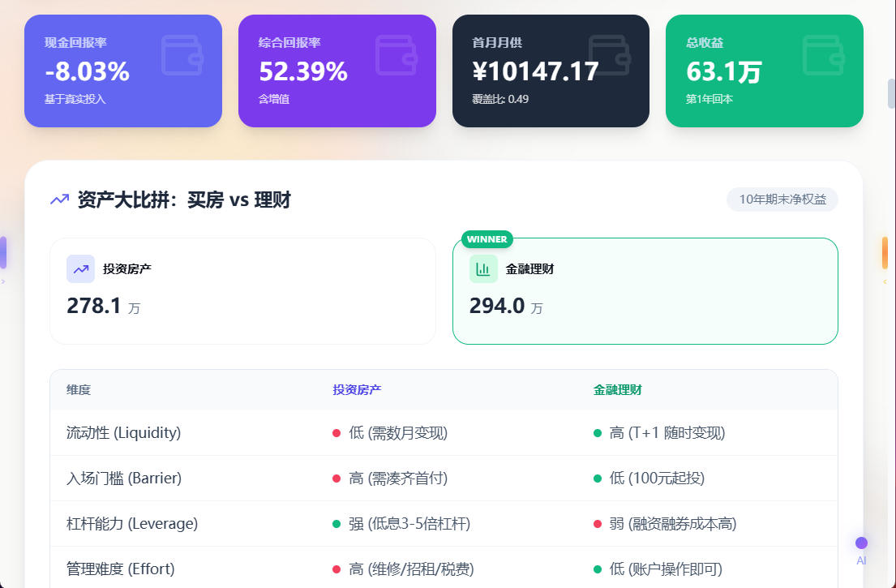Click the 高 (维修/招租/税费) cell
Screen dimensions: 896x588
[411, 569]
